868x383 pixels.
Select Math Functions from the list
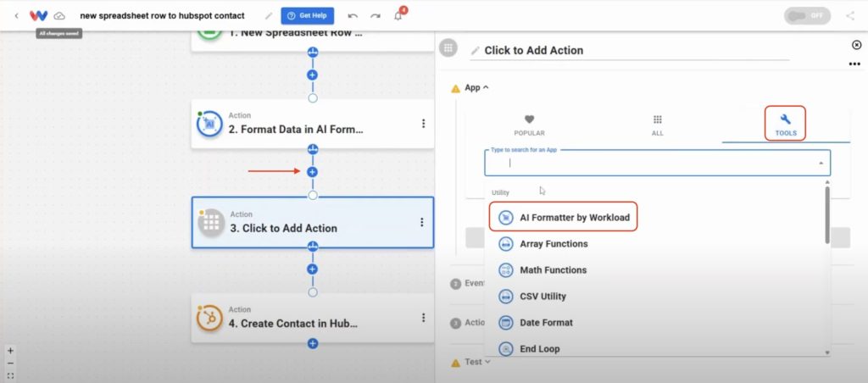(553, 270)
